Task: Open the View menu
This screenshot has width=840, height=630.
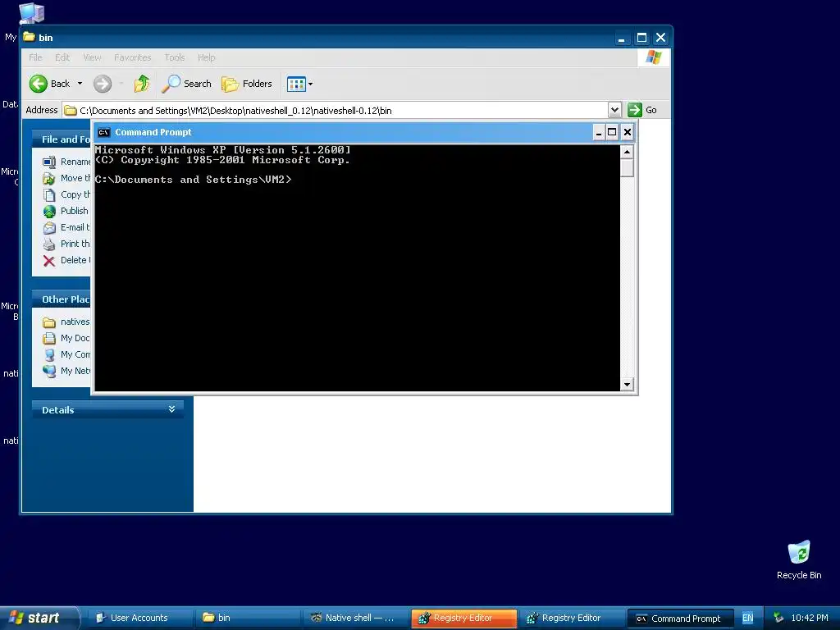Action: (x=92, y=57)
